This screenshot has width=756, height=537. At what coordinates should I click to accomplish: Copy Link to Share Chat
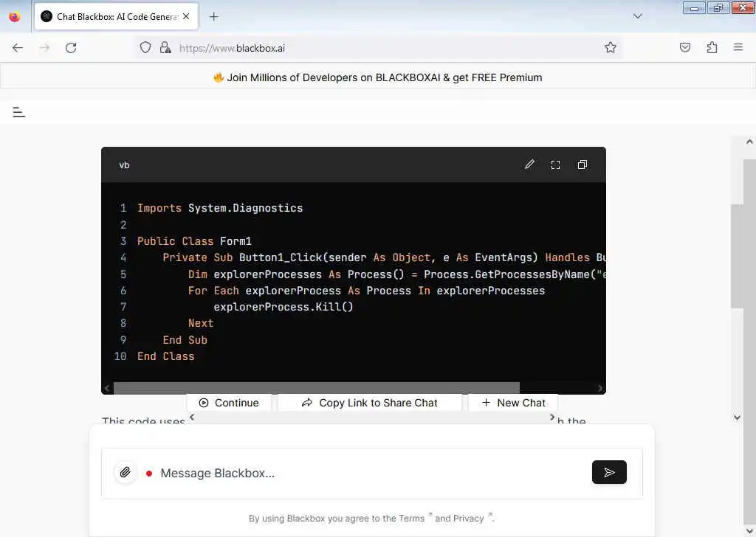[370, 403]
